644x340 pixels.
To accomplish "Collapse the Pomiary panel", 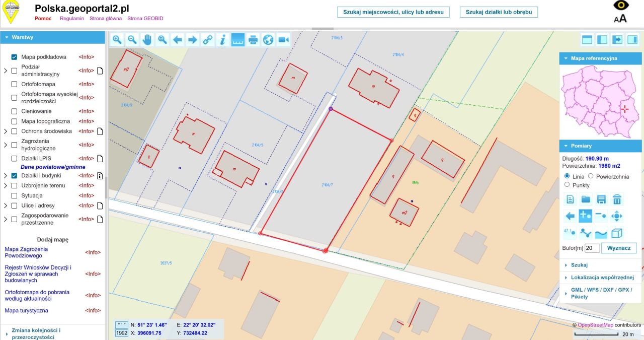I will coord(600,146).
